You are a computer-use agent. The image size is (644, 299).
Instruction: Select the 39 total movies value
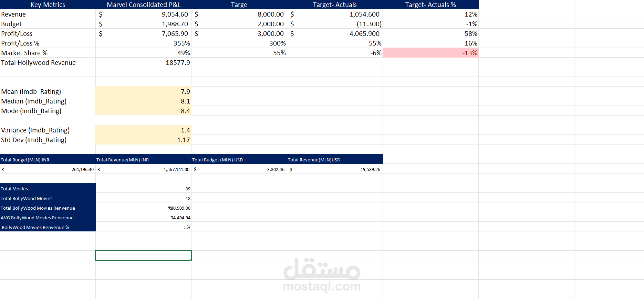click(144, 188)
